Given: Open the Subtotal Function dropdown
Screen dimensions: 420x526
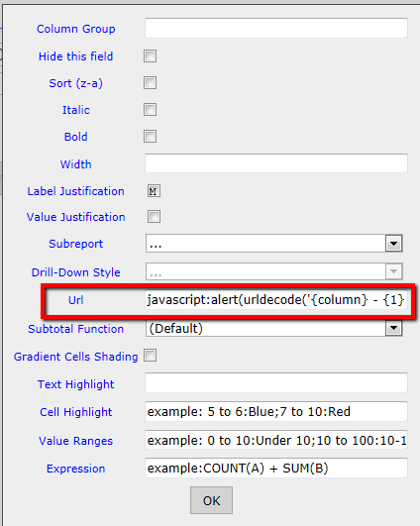Looking at the screenshot, I should [x=274, y=329].
